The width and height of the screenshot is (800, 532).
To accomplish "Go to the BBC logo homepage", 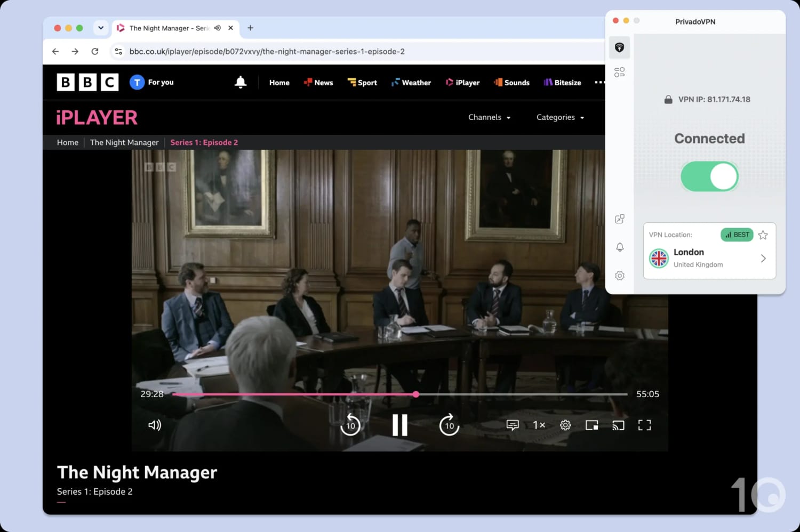I will [87, 82].
